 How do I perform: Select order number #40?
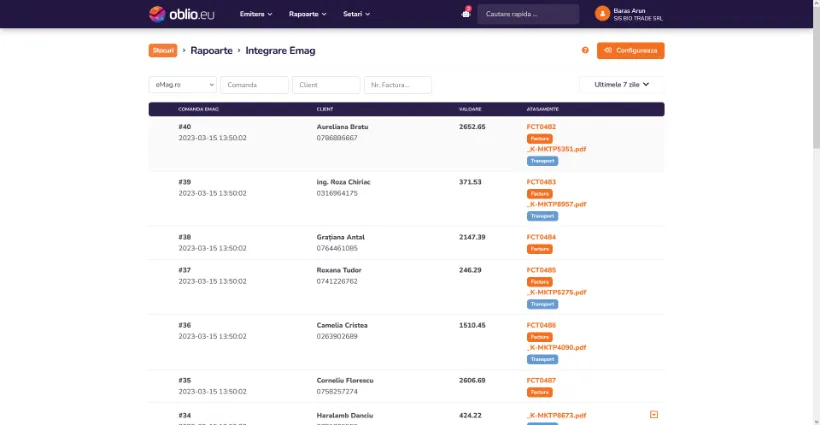click(x=185, y=127)
